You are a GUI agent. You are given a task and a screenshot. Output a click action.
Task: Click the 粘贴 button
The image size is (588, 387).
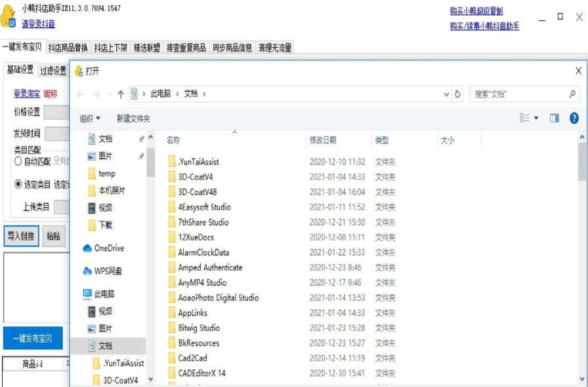point(53,236)
